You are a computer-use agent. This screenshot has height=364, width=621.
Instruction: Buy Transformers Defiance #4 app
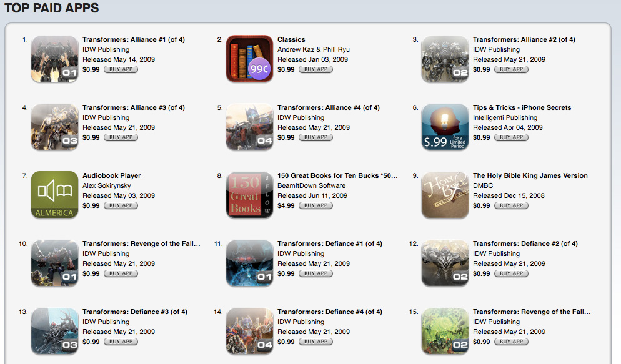[315, 342]
